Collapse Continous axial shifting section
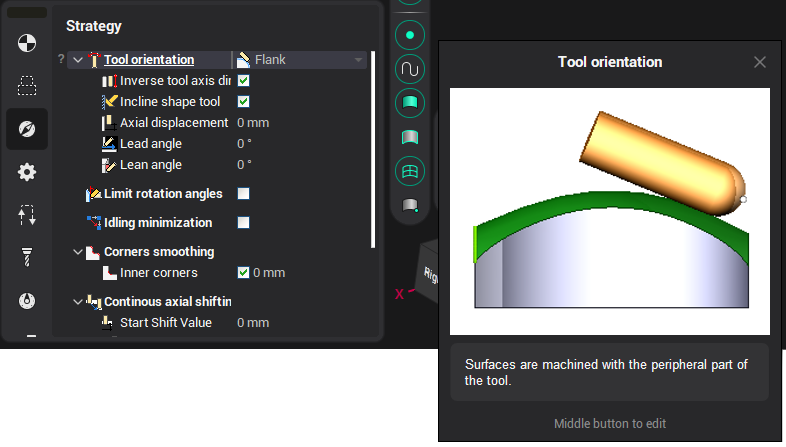 [x=78, y=301]
